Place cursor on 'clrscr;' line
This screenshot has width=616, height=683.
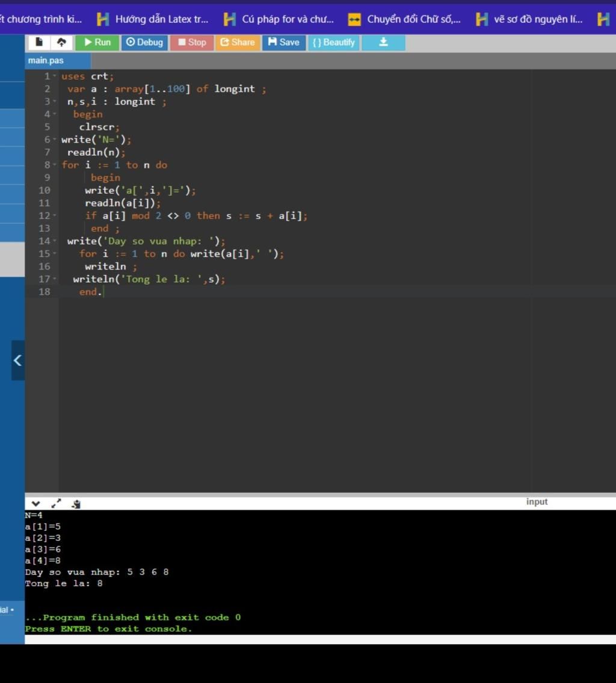click(x=99, y=127)
